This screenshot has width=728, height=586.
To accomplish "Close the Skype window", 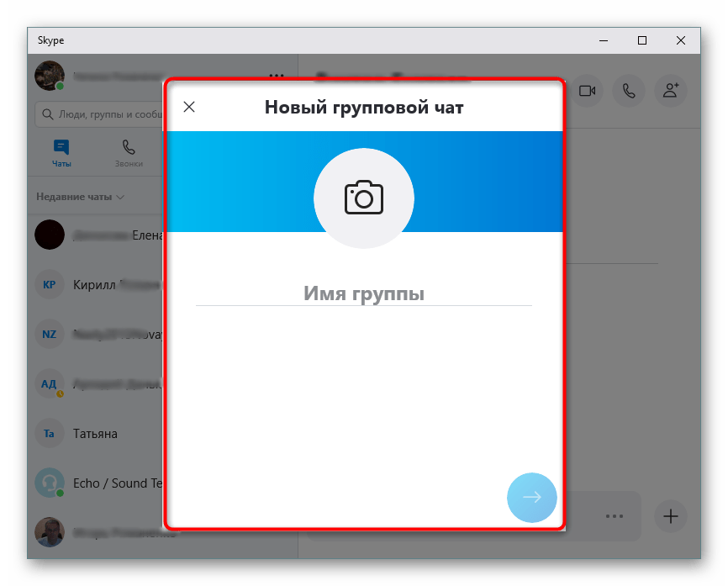I will tap(681, 40).
